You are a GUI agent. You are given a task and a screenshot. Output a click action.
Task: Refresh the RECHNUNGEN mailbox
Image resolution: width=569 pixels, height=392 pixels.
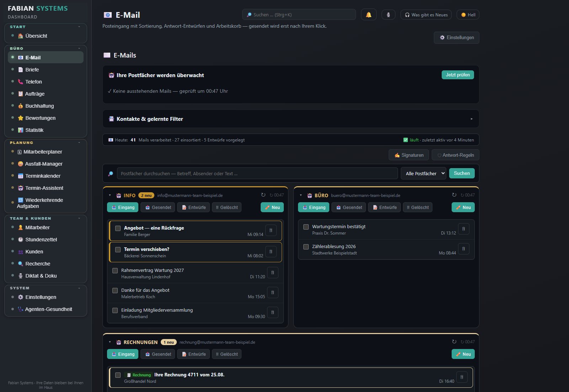[x=454, y=342]
